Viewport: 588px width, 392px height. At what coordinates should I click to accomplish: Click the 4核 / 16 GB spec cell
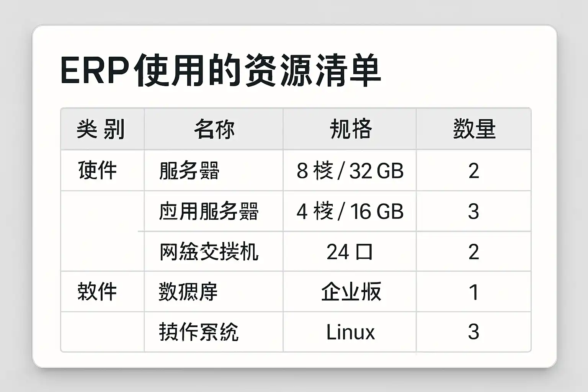click(x=350, y=211)
